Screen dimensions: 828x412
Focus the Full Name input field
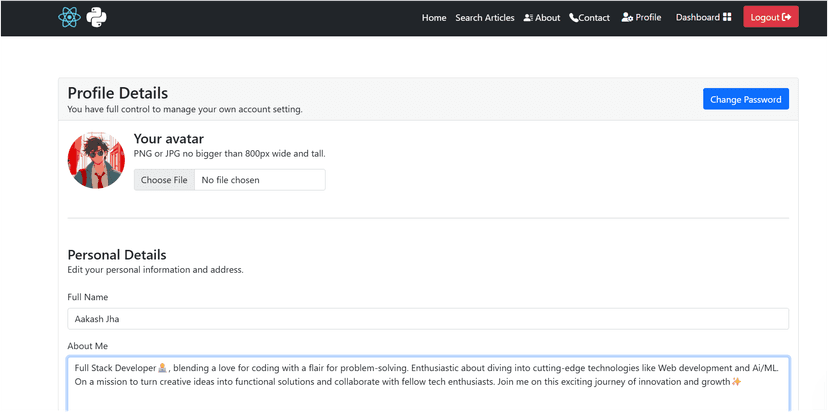point(428,319)
